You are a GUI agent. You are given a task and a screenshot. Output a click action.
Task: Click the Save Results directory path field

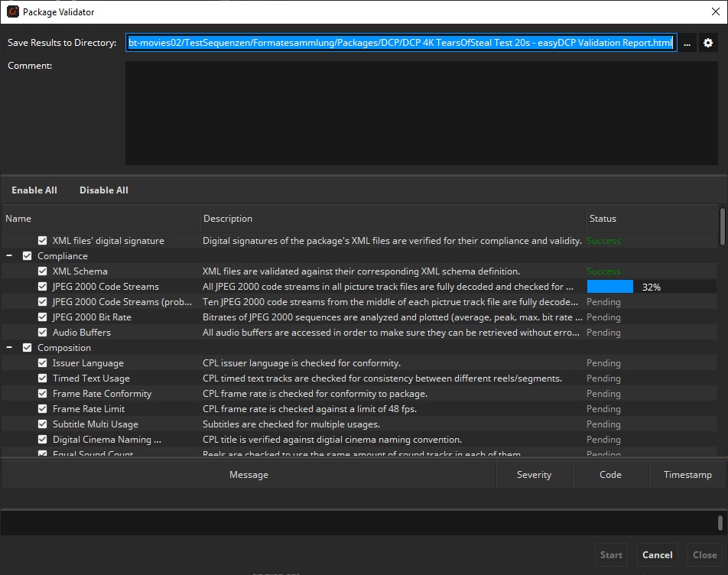coord(401,43)
